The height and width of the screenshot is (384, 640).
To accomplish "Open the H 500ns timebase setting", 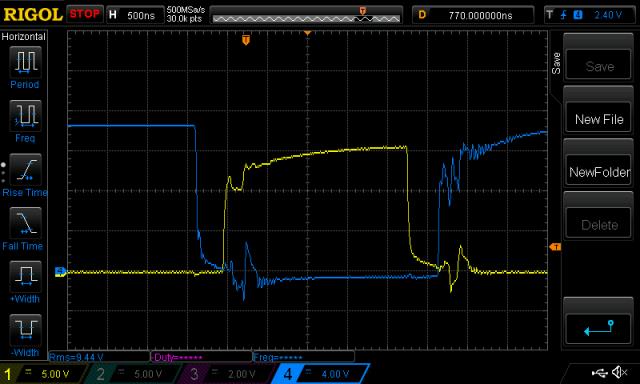I will tap(136, 15).
